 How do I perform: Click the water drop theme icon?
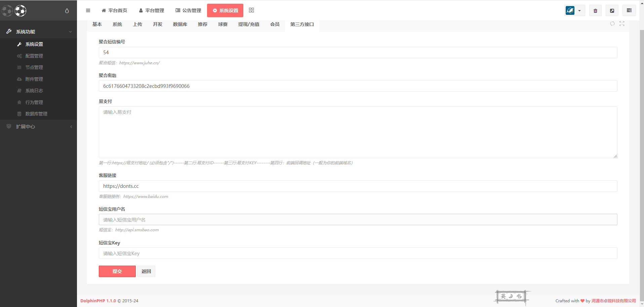coord(67,11)
